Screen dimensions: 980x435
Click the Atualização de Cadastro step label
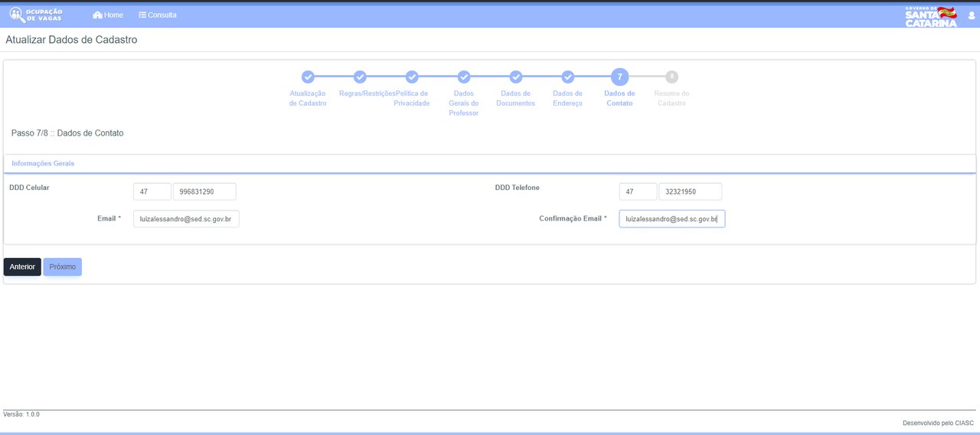pyautogui.click(x=308, y=98)
